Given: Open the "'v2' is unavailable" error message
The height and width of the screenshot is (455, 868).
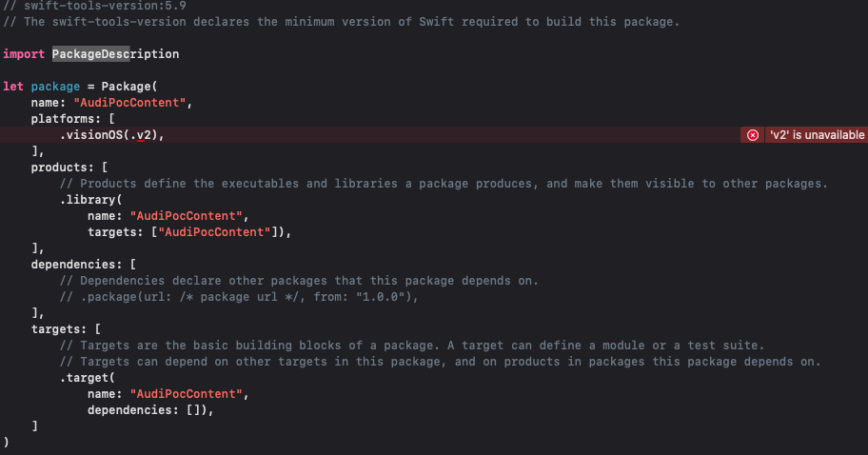Looking at the screenshot, I should coord(817,135).
